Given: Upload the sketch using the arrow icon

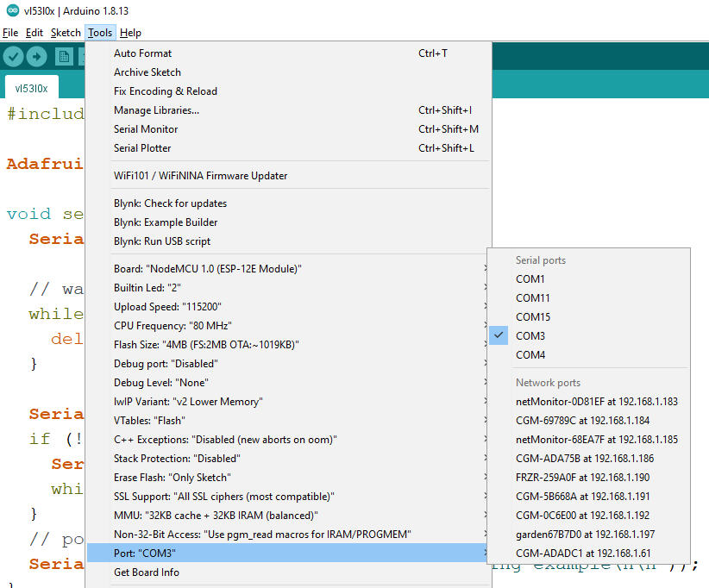Looking at the screenshot, I should [35, 56].
